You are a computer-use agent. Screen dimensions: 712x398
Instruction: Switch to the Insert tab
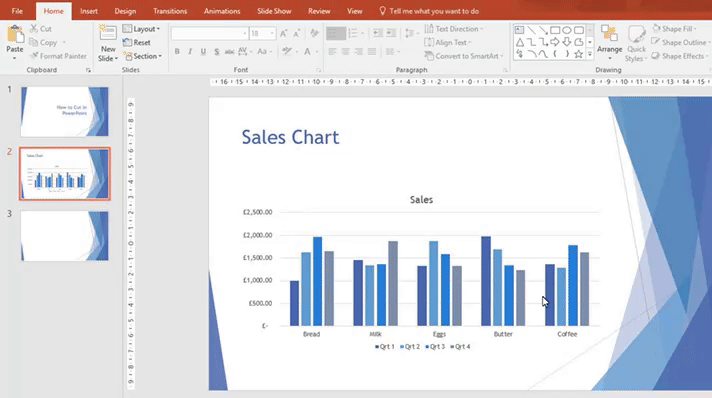pyautogui.click(x=89, y=11)
